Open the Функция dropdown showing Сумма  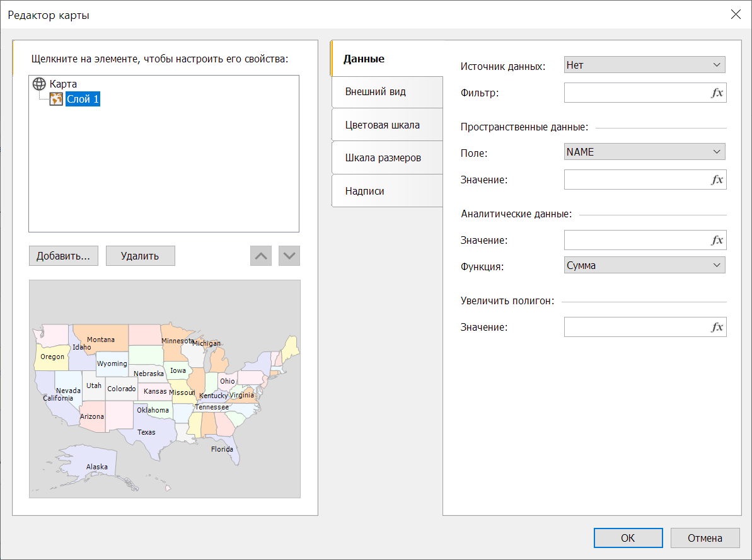coord(644,265)
